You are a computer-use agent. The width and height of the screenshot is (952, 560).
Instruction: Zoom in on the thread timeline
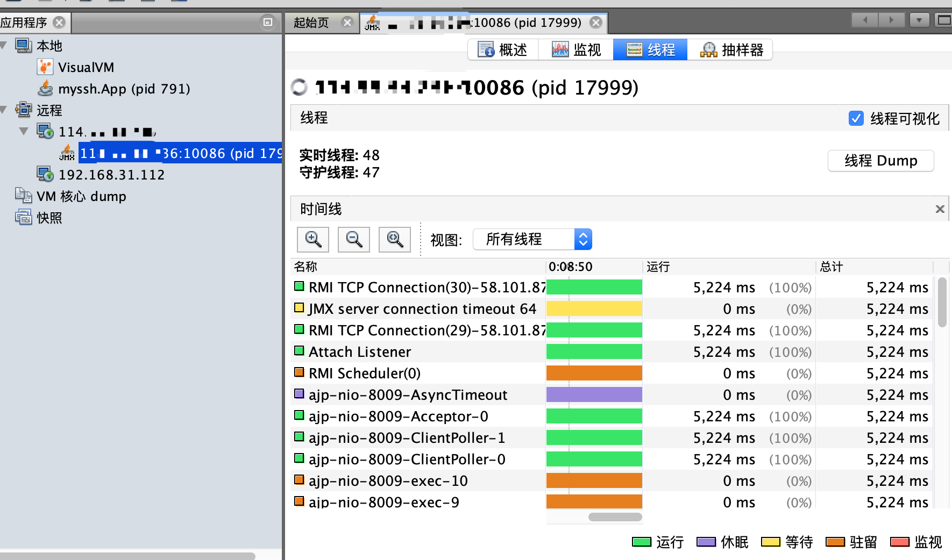coord(313,239)
